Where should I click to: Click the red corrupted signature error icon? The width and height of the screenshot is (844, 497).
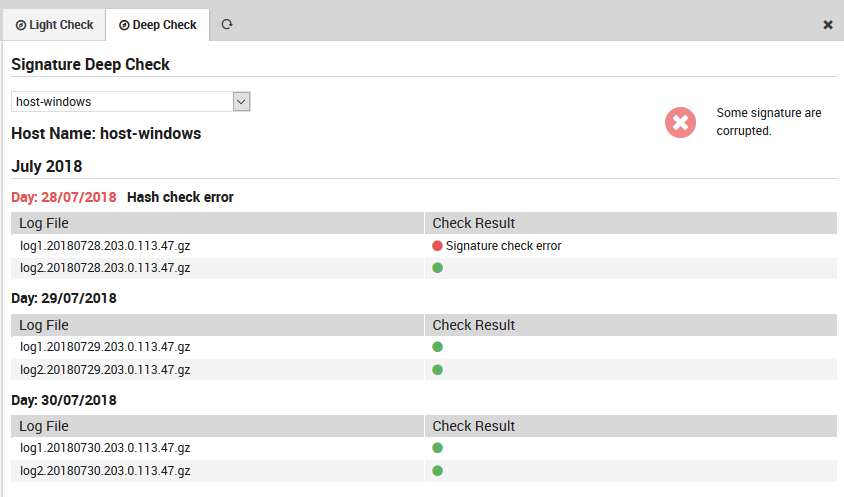[x=680, y=122]
